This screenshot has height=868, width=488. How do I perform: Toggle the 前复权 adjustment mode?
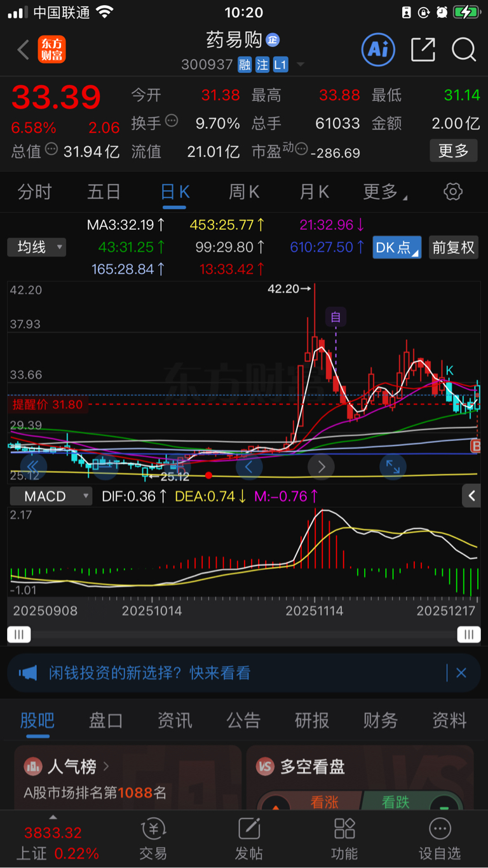(454, 247)
